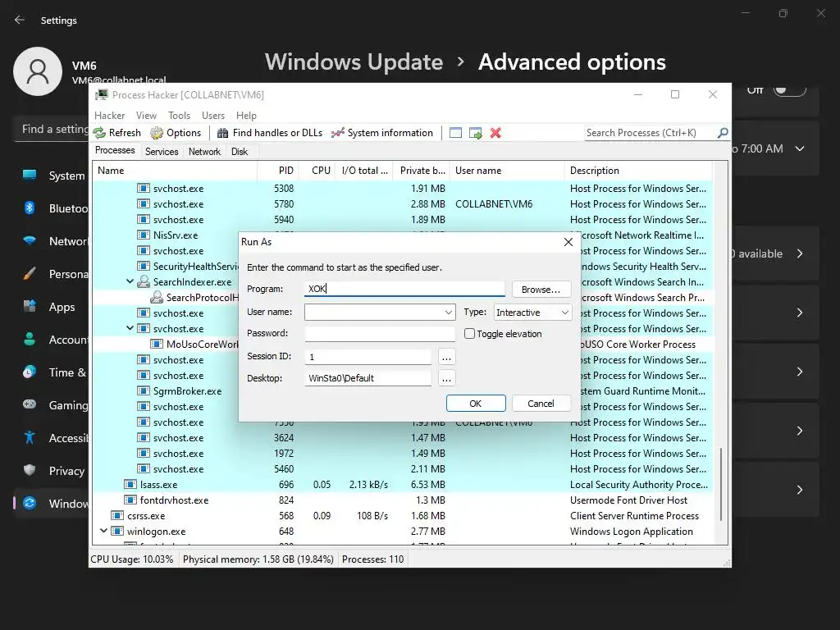This screenshot has height=630, width=840.
Task: Click Windows Update breadcrumb link
Action: coord(354,62)
